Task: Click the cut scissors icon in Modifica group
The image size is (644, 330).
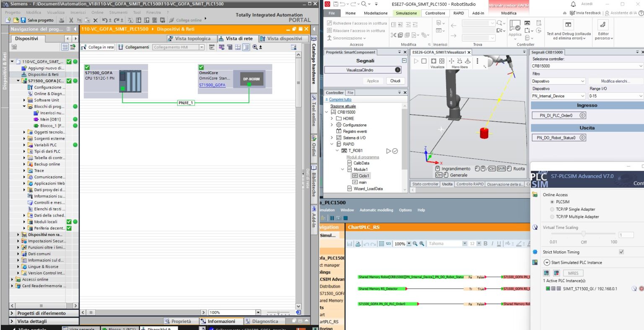Action: (x=394, y=35)
